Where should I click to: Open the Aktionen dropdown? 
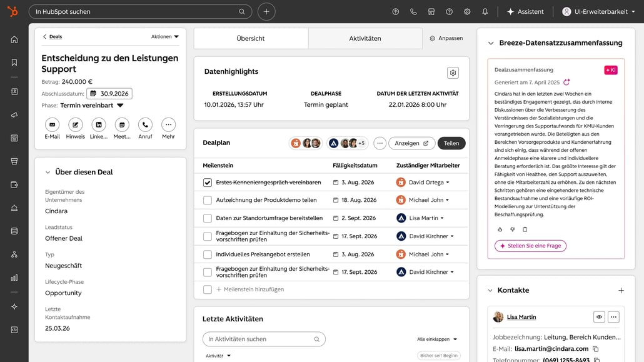(164, 36)
